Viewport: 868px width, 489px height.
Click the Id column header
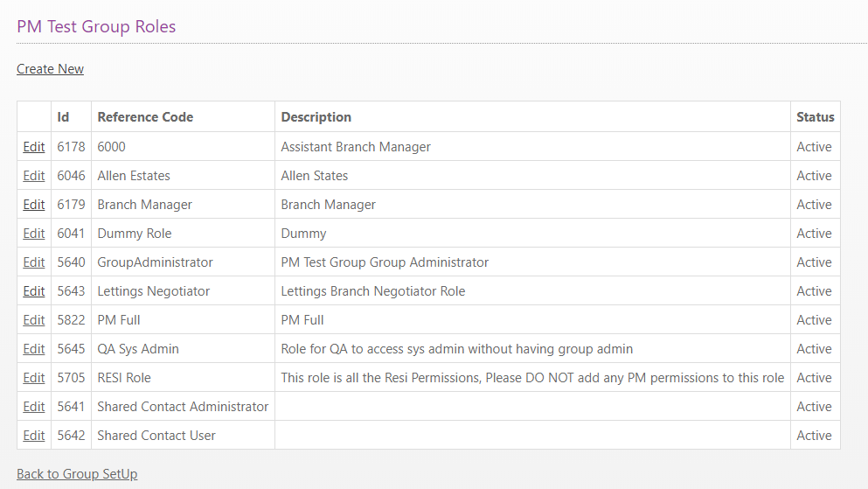[x=63, y=117]
